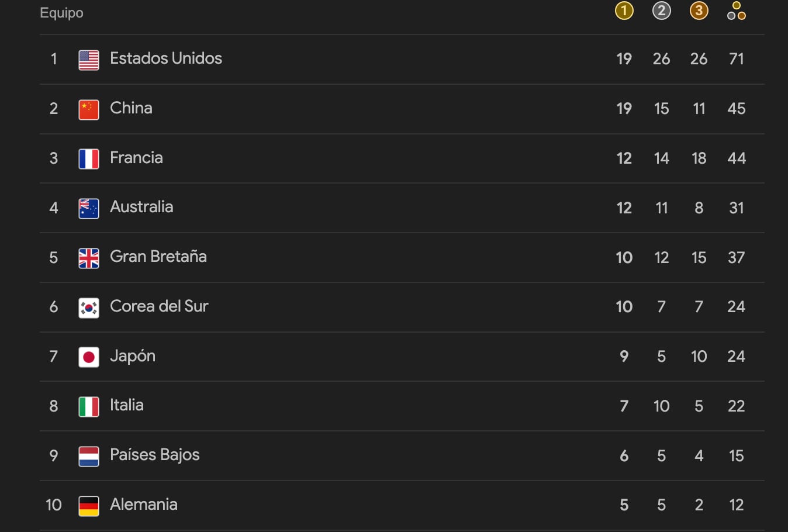Select the Países Bajos team name
The image size is (788, 532).
click(154, 455)
